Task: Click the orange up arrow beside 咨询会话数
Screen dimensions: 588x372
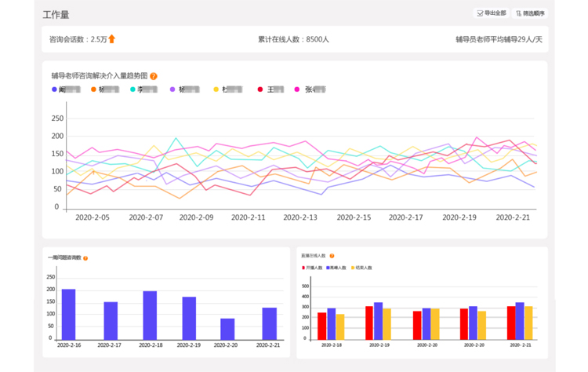Action: [111, 39]
